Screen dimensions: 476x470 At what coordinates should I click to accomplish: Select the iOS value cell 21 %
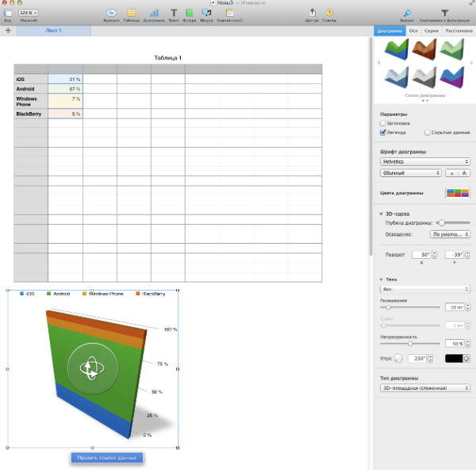pyautogui.click(x=65, y=79)
